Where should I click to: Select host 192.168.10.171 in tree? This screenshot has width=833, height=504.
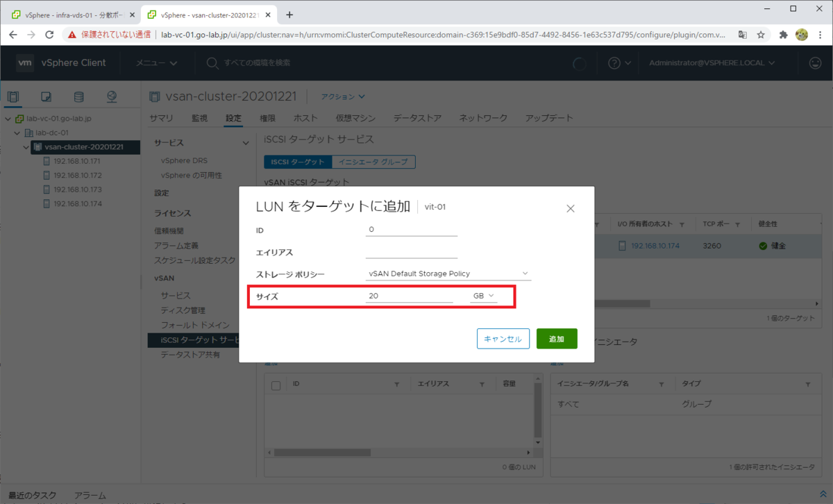[78, 161]
